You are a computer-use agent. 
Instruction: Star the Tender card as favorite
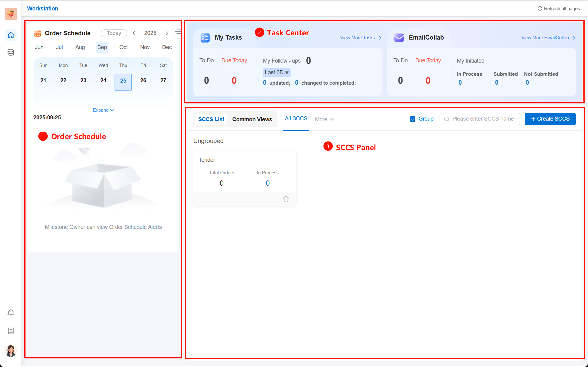click(x=286, y=199)
